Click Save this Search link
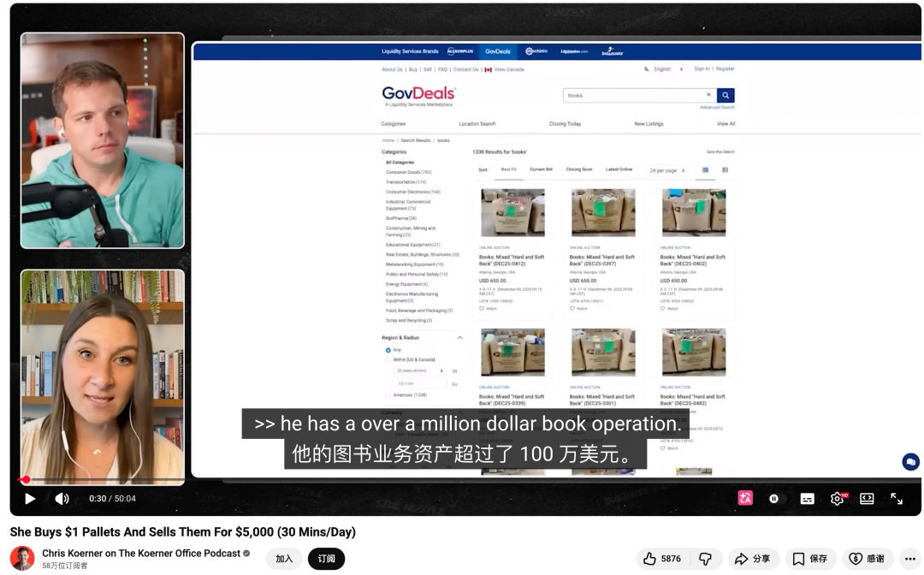Viewport: 924px width, 575px height. [x=720, y=152]
